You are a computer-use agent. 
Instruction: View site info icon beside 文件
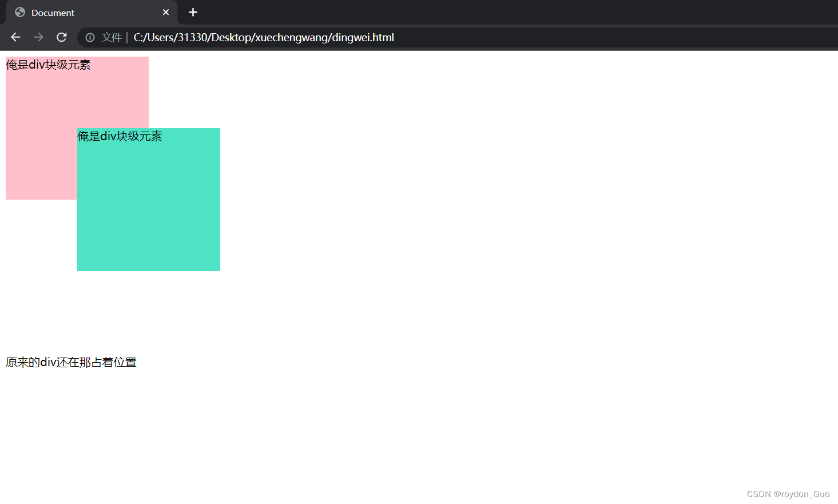pos(90,37)
